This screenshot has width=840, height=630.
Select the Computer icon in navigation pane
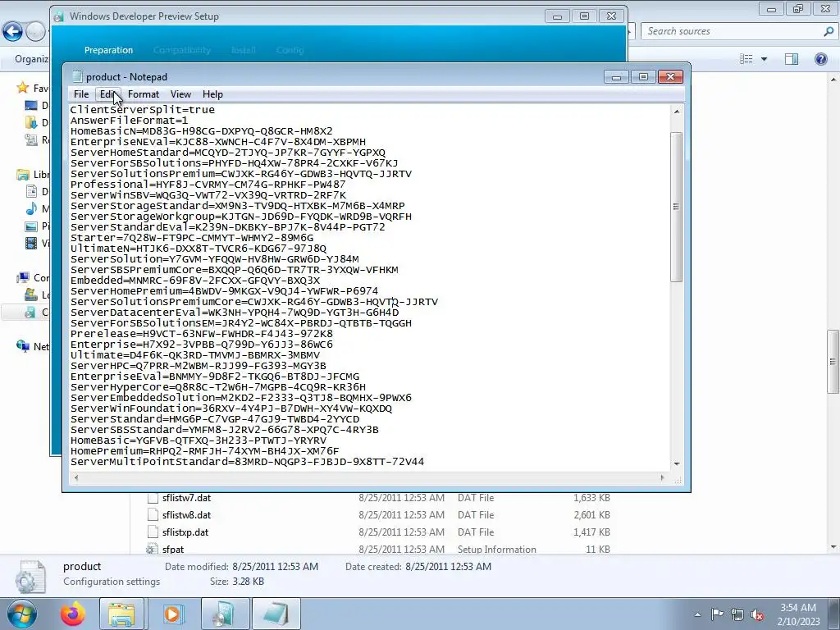[22, 277]
